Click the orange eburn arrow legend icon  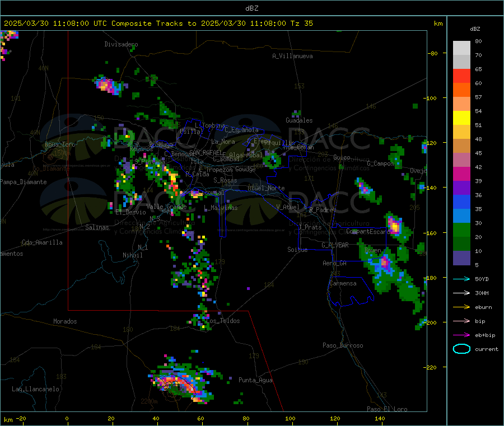(x=461, y=307)
